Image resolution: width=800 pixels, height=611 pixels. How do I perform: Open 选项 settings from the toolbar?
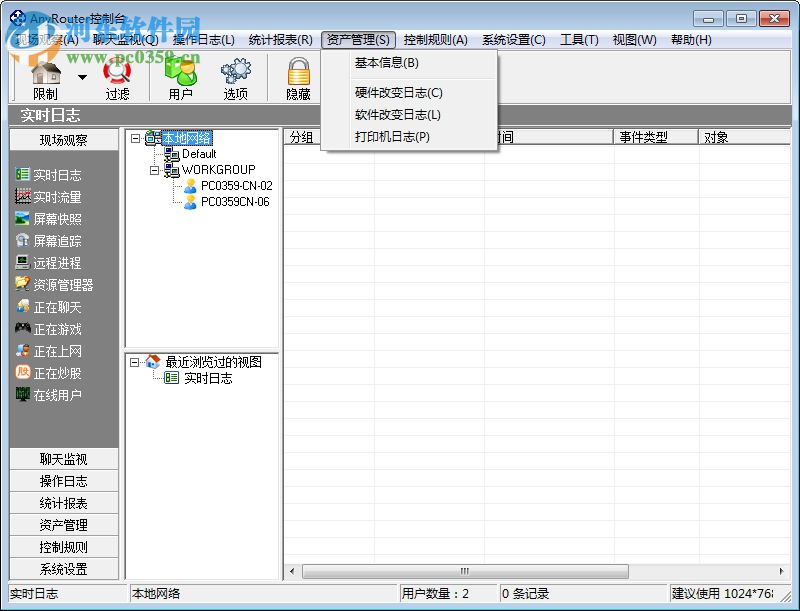pyautogui.click(x=235, y=75)
